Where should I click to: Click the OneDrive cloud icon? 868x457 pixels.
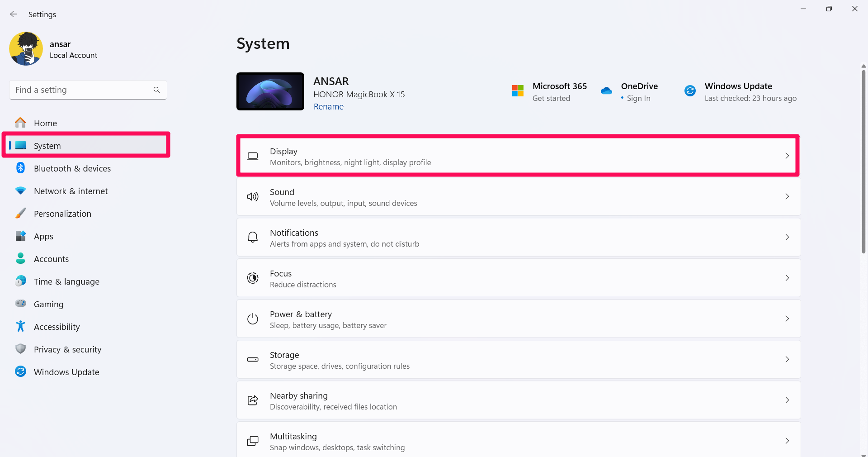pos(606,91)
